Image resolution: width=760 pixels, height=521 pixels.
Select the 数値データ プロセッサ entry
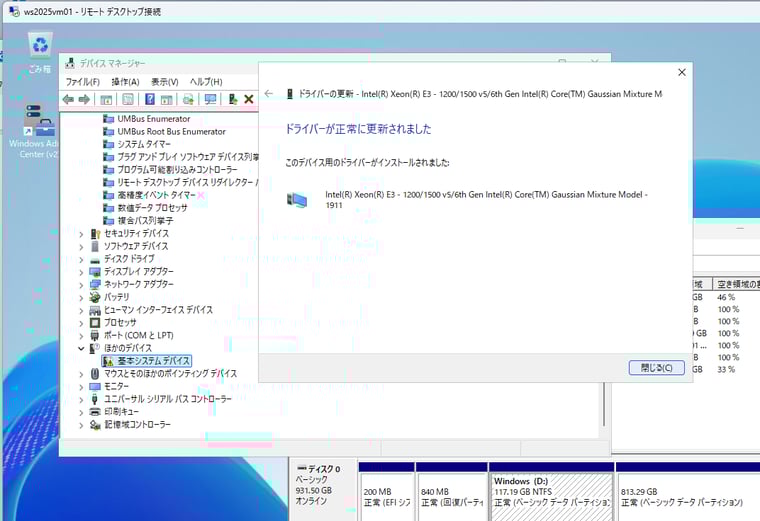click(x=152, y=207)
